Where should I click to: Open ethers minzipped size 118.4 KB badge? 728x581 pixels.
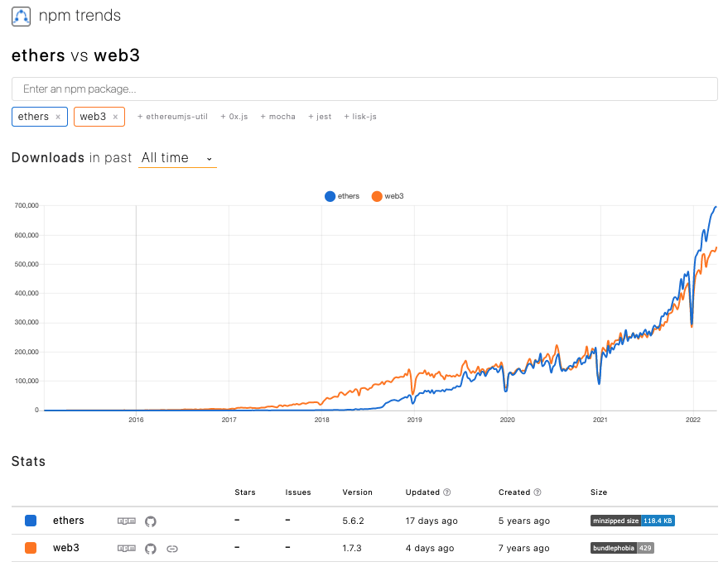pyautogui.click(x=633, y=521)
